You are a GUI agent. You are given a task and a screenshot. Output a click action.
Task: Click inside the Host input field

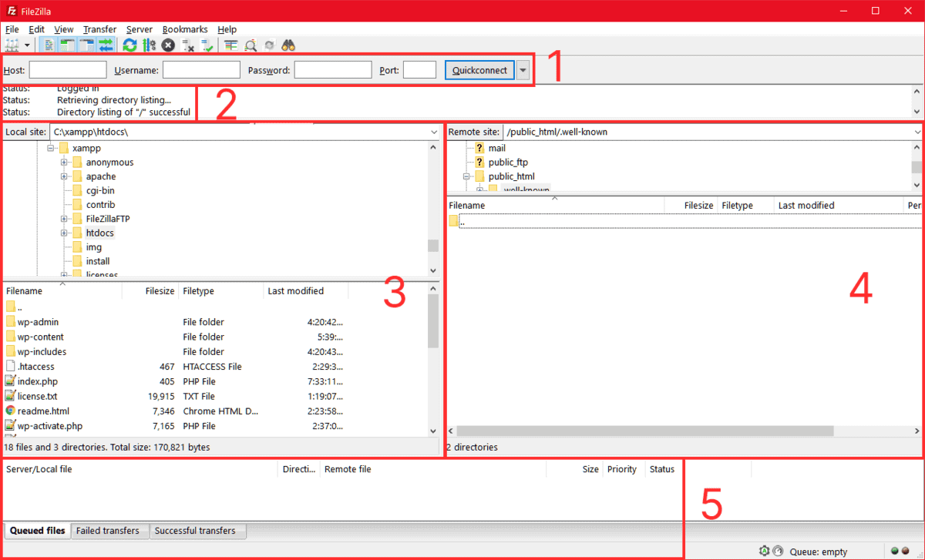click(67, 69)
